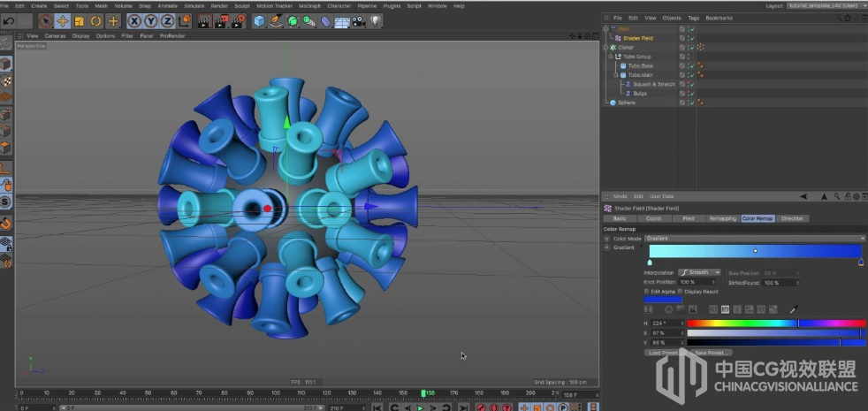Open the Interpolation Smooth dropdown
868x411 pixels.
point(700,272)
